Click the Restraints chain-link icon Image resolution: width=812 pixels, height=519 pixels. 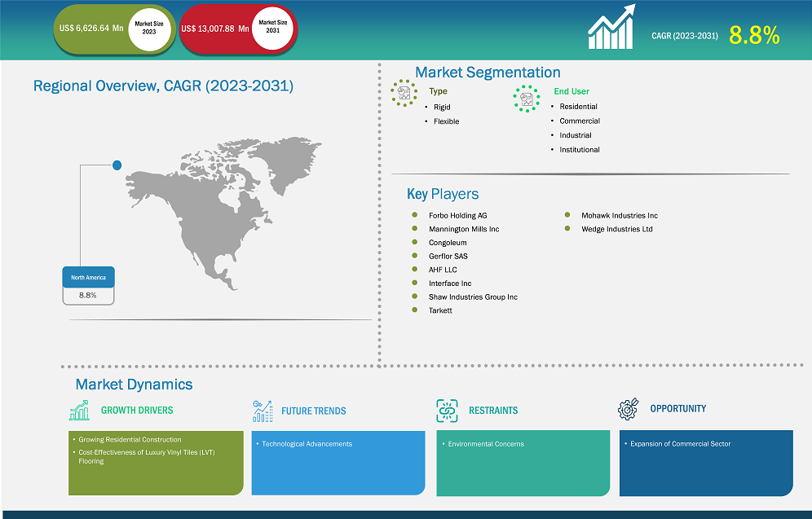point(447,411)
